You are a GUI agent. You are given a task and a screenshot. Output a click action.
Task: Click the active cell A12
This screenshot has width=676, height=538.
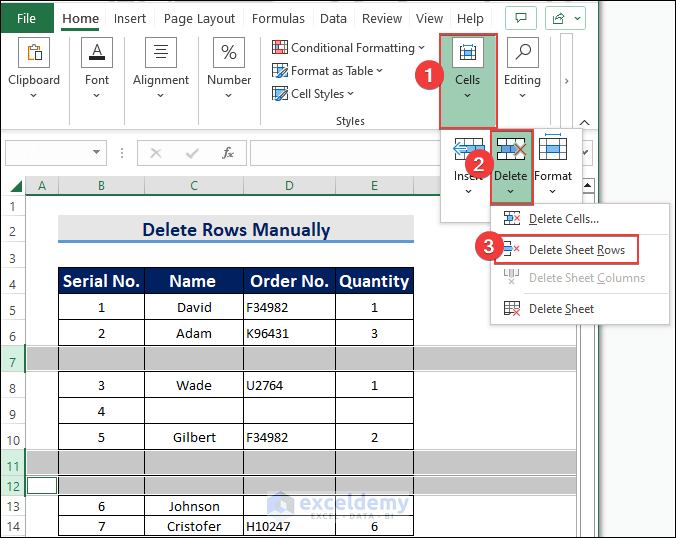[x=42, y=486]
